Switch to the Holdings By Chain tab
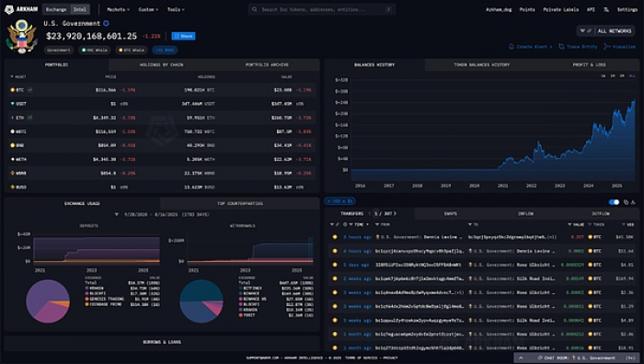 pyautogui.click(x=161, y=65)
